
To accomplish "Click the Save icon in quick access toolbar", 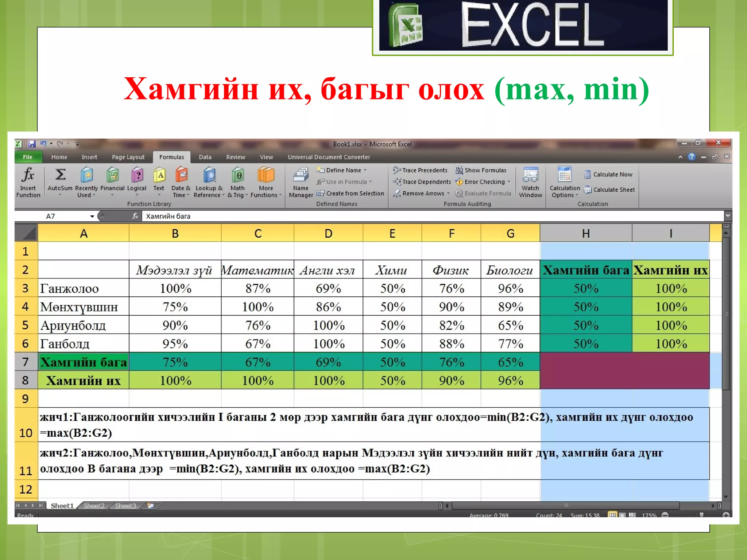I will (x=32, y=144).
